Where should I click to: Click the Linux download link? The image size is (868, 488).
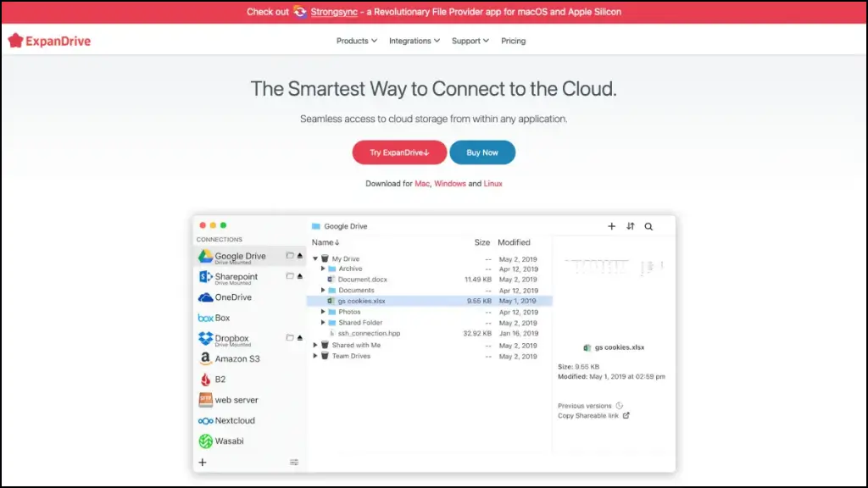click(492, 184)
